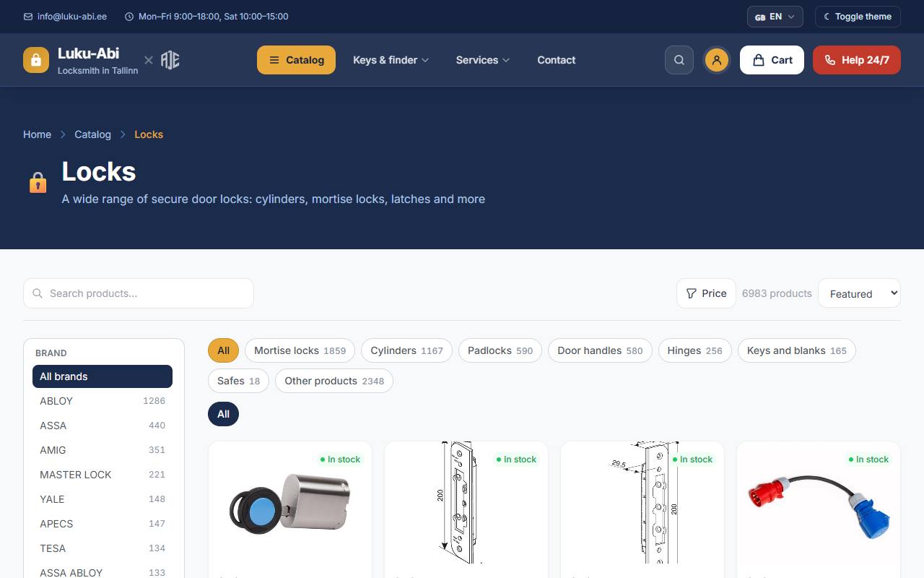Open the user account profile icon

pyautogui.click(x=717, y=60)
